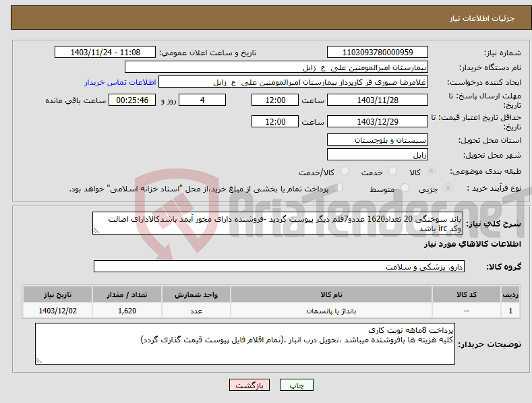Toggle the treasury bonds payment checkbox

tap(338, 187)
